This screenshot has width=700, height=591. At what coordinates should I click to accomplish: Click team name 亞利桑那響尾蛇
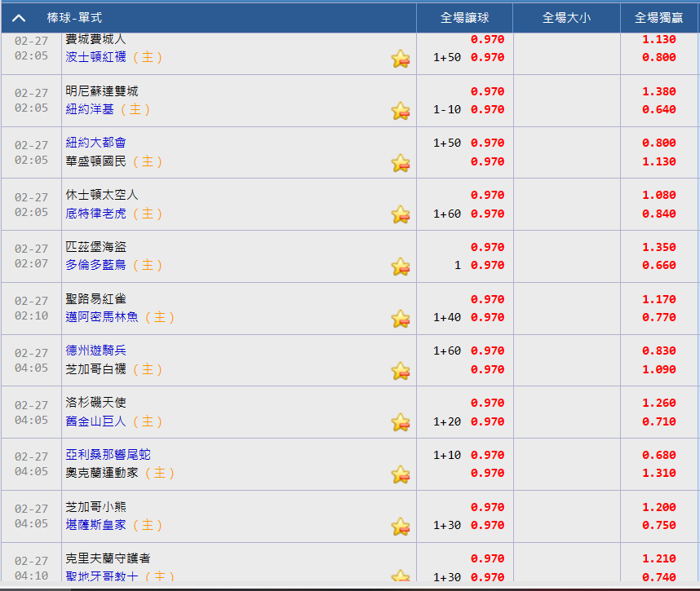tap(108, 455)
